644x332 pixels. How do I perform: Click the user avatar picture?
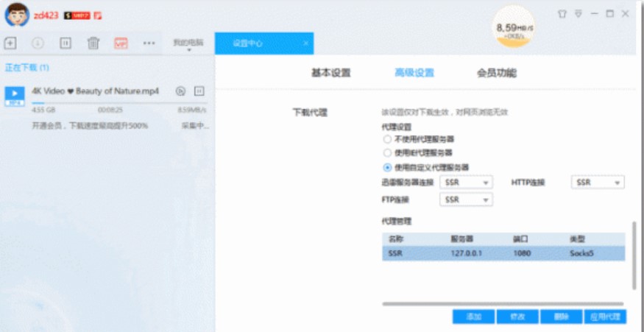point(17,15)
